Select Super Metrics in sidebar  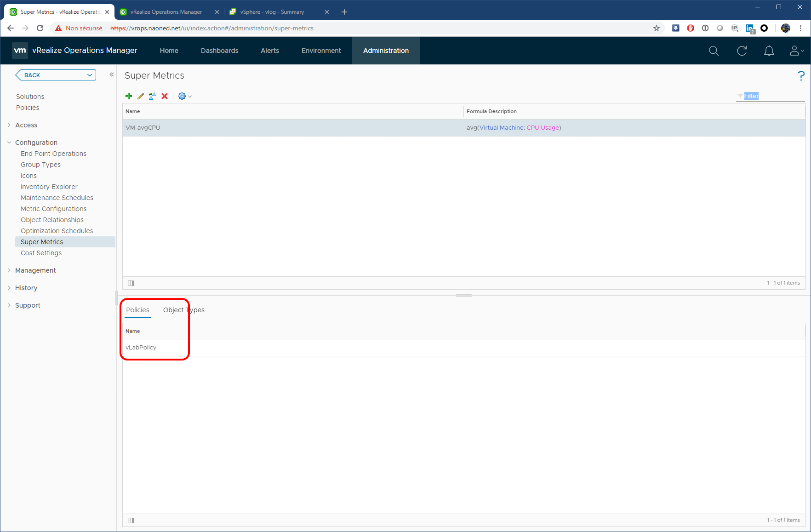[65, 242]
